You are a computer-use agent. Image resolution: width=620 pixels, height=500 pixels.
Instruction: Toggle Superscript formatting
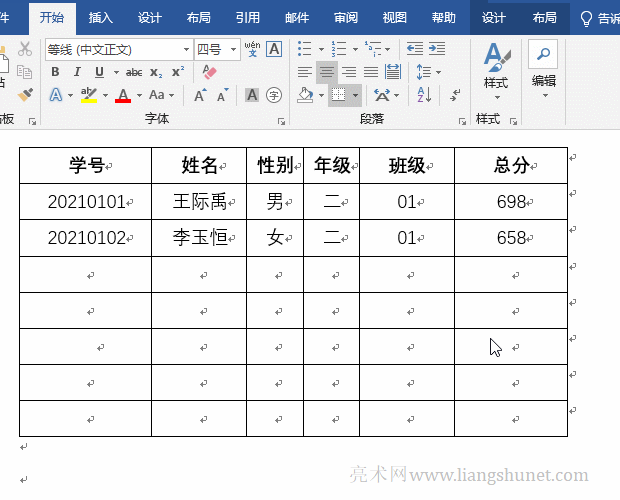pos(178,72)
